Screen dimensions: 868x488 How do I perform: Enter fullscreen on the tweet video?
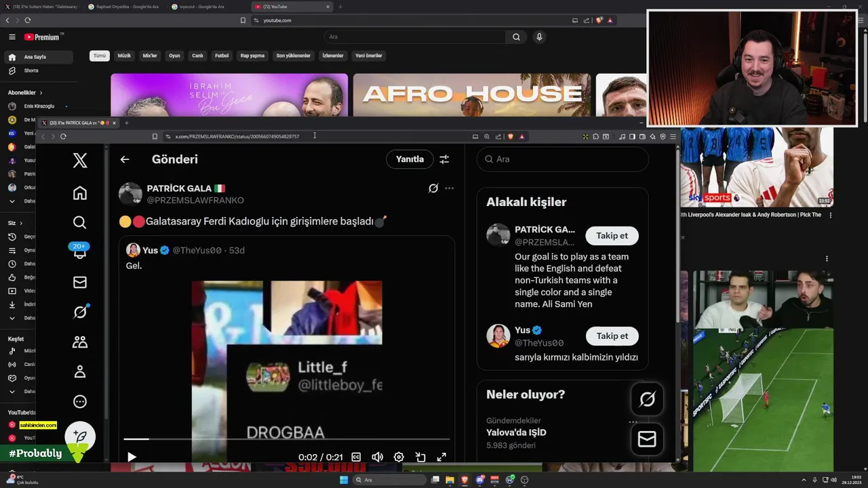[441, 457]
